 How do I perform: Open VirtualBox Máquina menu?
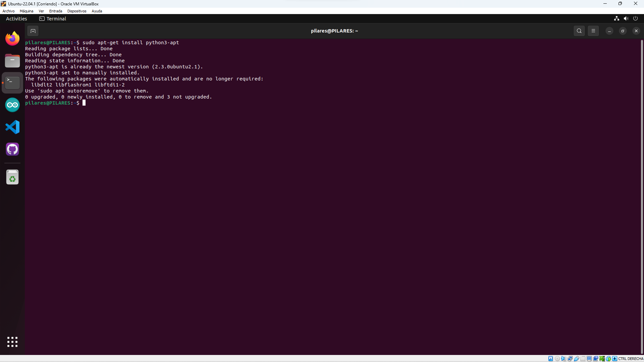[x=26, y=11]
